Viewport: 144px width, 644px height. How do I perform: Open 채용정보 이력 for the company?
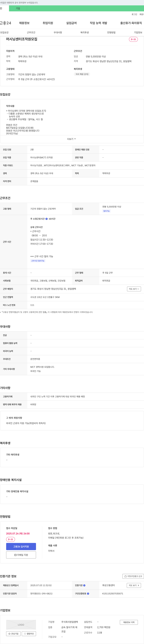tap(129, 622)
